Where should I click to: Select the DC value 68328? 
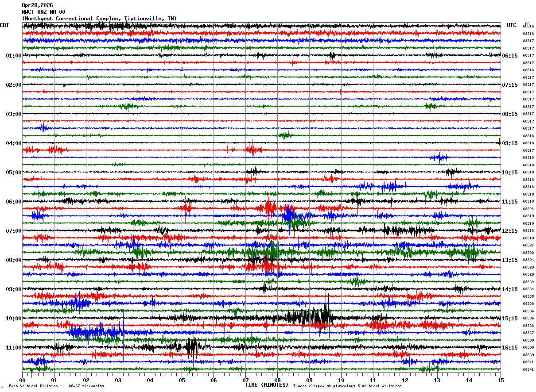(x=528, y=267)
